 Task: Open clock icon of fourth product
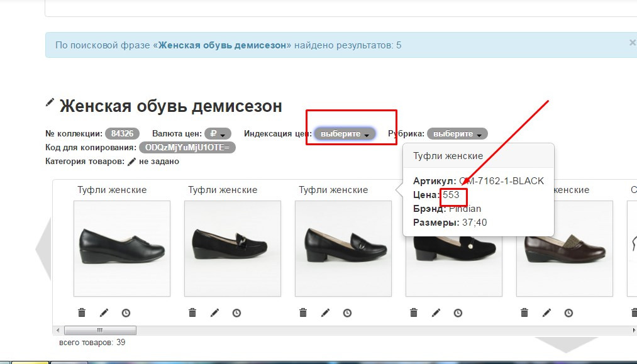click(458, 313)
